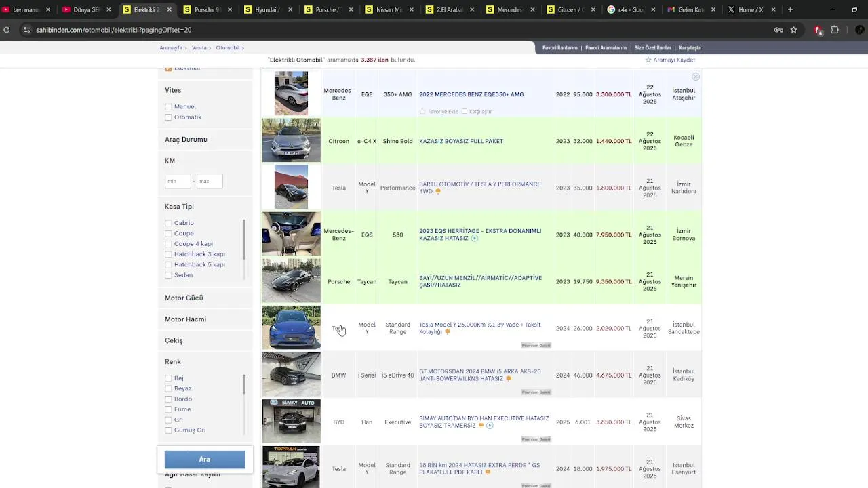Viewport: 868px width, 488px height.
Task: Reload the page with the browser refresh icon
Action: tap(7, 30)
